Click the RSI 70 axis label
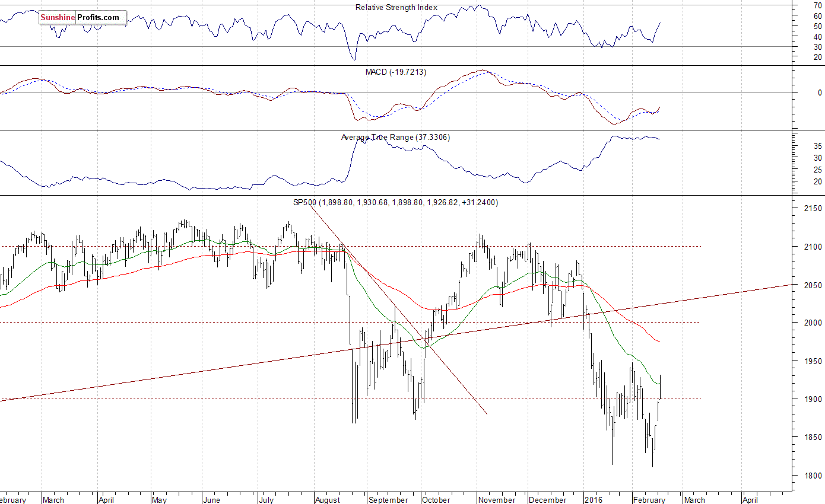 point(818,5)
